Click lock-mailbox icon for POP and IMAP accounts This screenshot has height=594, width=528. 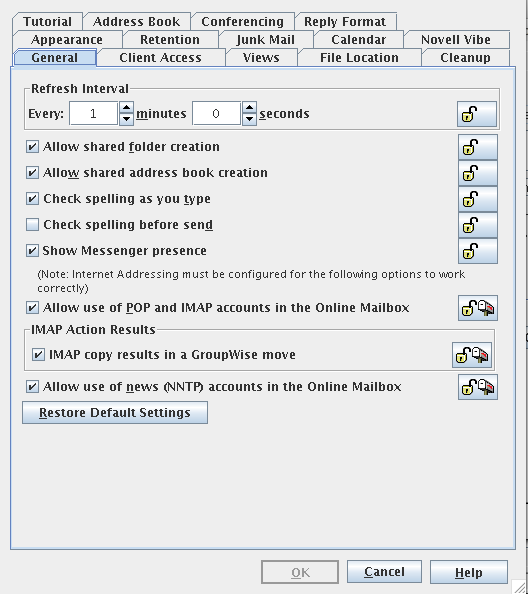[478, 308]
